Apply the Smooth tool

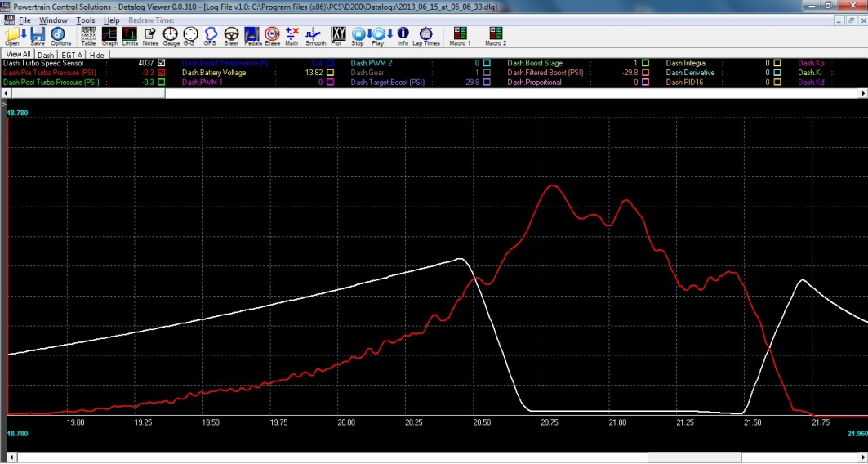[x=315, y=35]
